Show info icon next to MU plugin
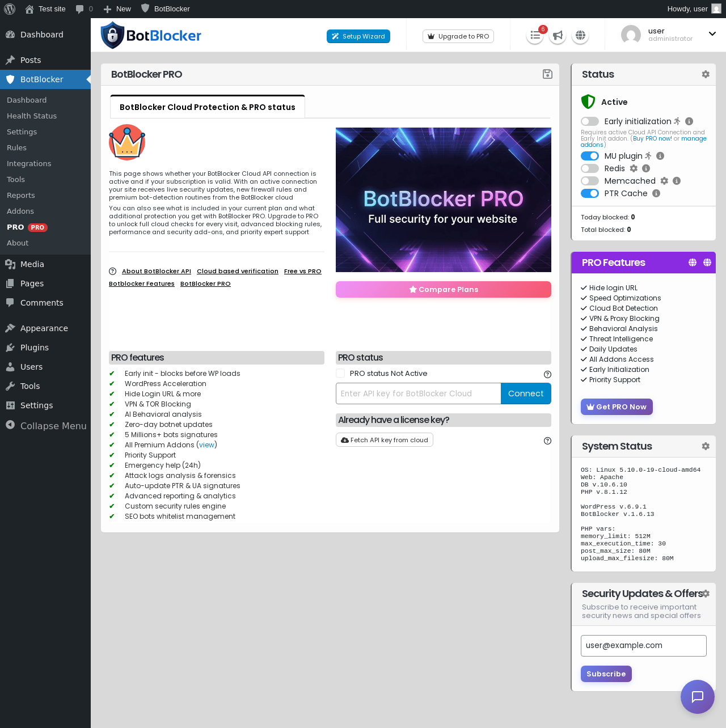The width and height of the screenshot is (726, 728). [660, 156]
